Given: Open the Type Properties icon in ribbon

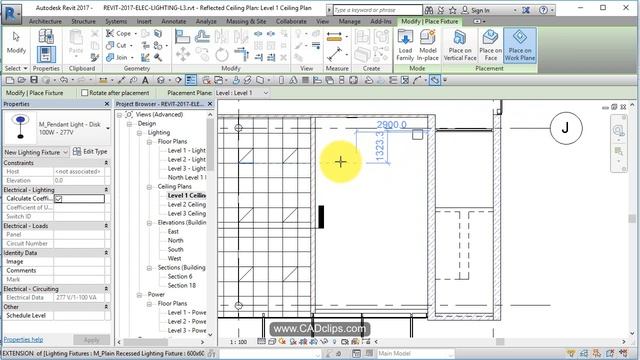Looking at the screenshot, I should (46, 37).
